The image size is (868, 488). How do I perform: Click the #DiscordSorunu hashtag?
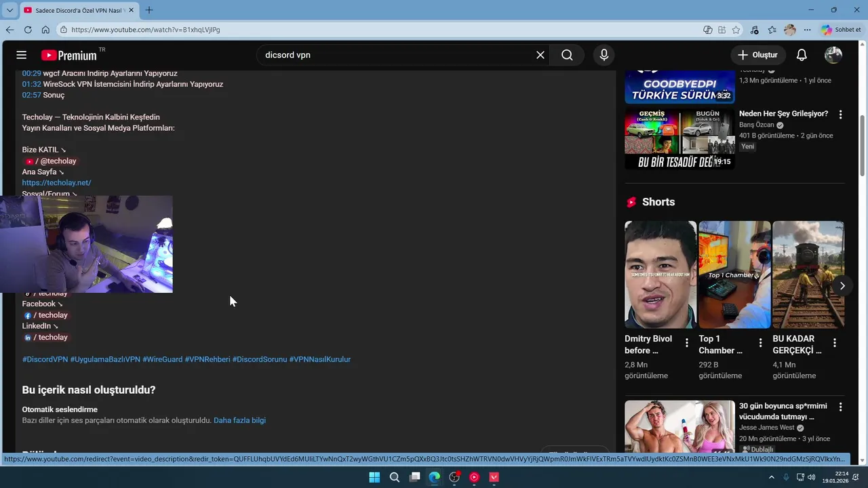click(x=260, y=359)
